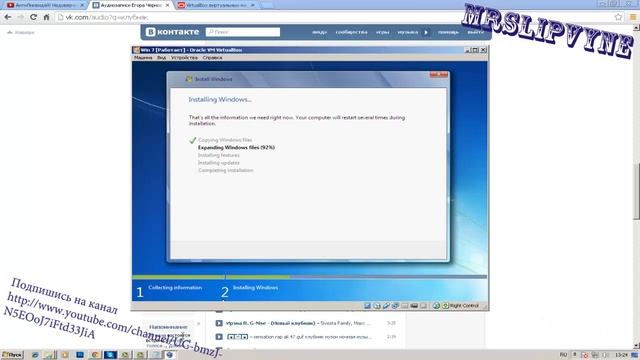Open the сообщества link in VK header
Viewport: 640px width, 360px height.
(351, 32)
